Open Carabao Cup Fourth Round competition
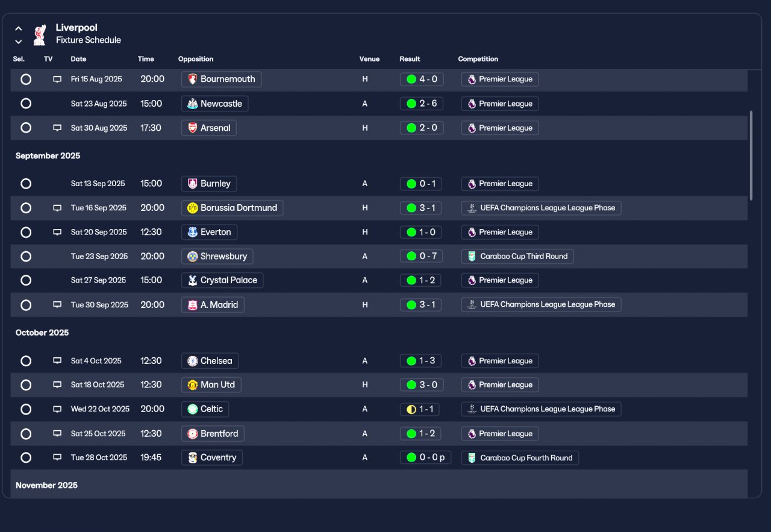771x532 pixels. (x=520, y=458)
